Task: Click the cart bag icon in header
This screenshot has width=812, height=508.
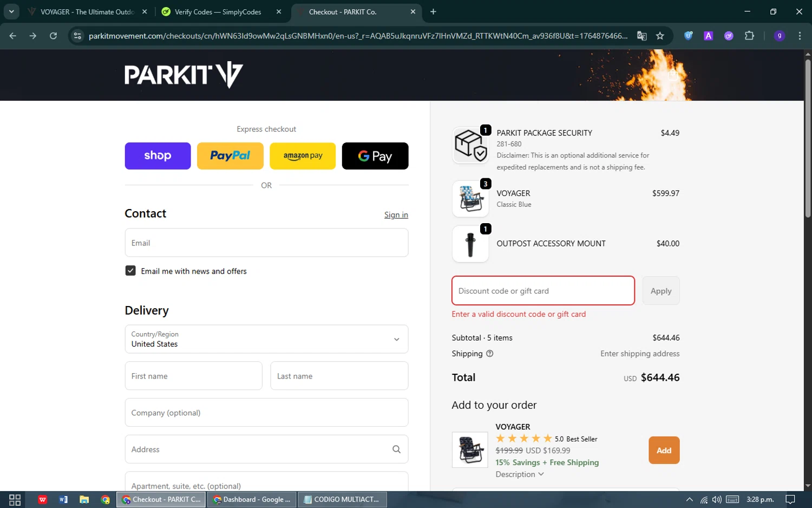Action: (x=672, y=75)
